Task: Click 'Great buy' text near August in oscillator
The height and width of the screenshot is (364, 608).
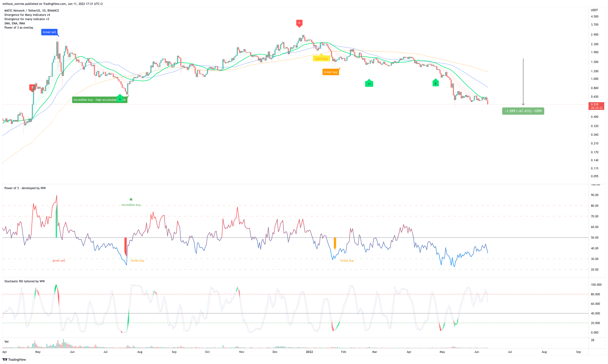Action: [x=138, y=260]
